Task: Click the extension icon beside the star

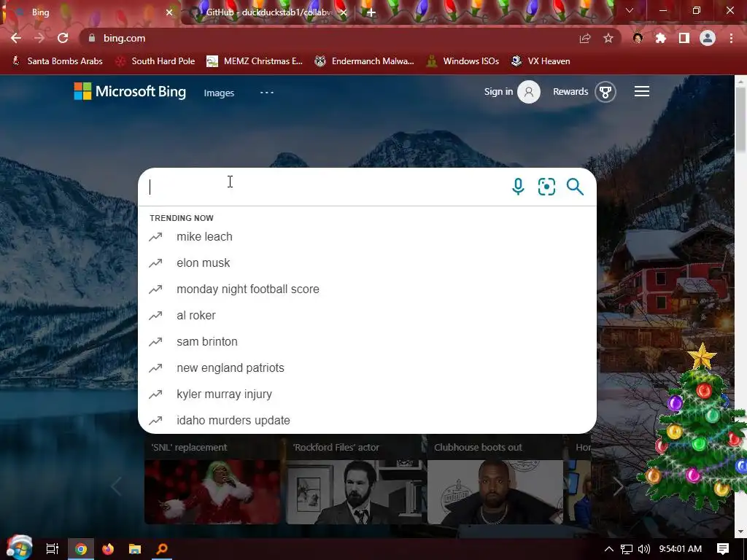Action: pos(638,38)
